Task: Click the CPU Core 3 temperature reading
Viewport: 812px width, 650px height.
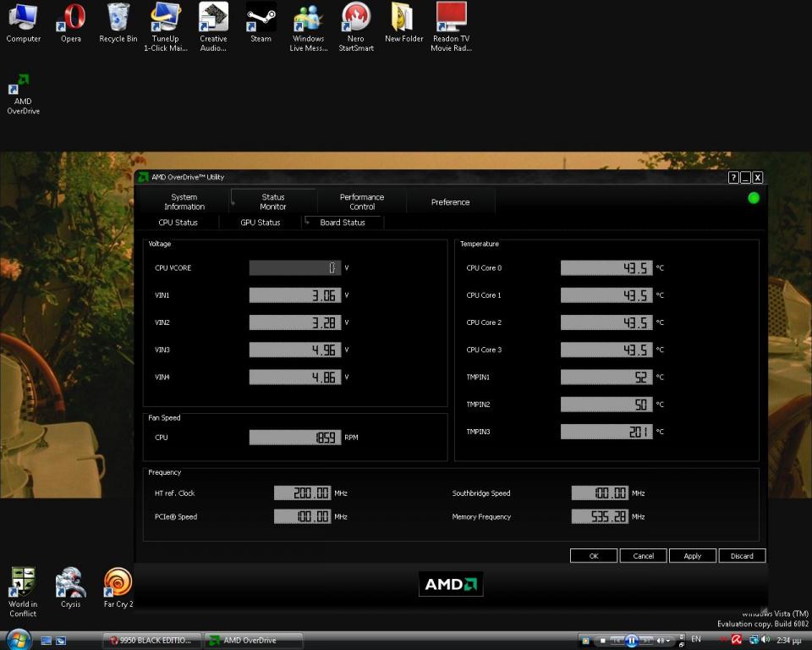Action: pos(606,350)
